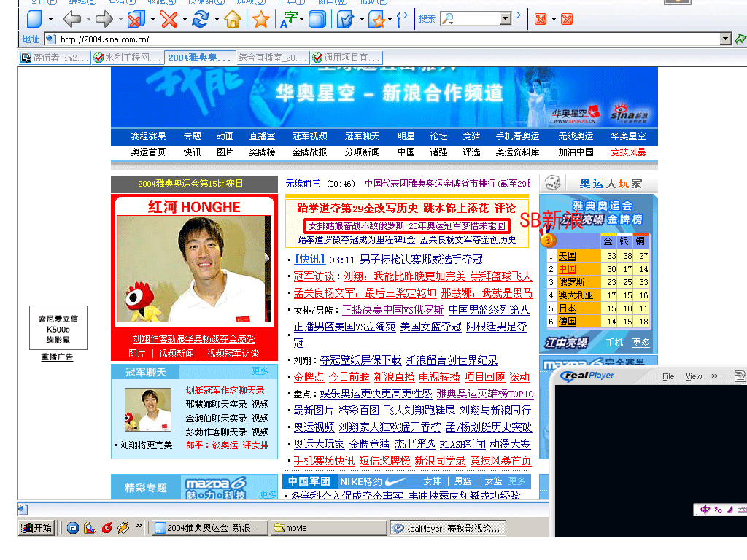Switch to the movie folder taskbar button
This screenshot has width=747, height=560.
(329, 528)
